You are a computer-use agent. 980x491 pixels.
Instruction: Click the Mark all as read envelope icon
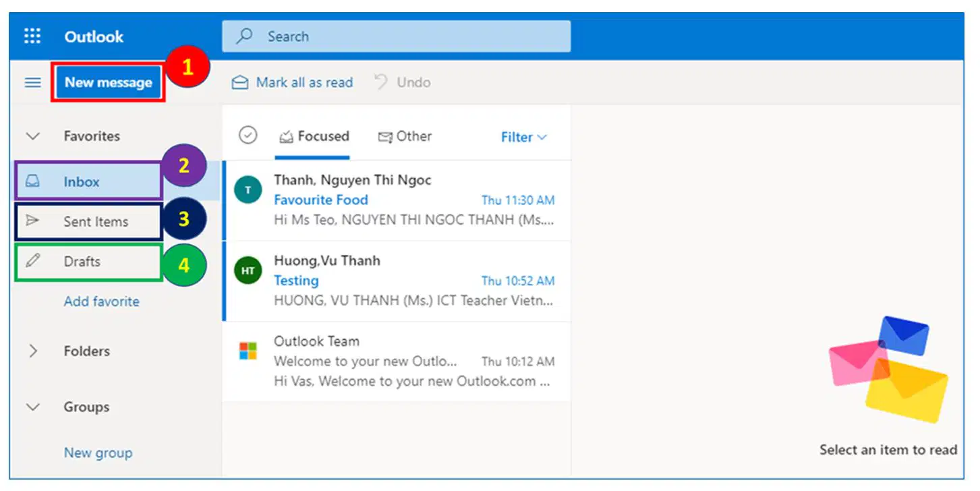coord(239,82)
